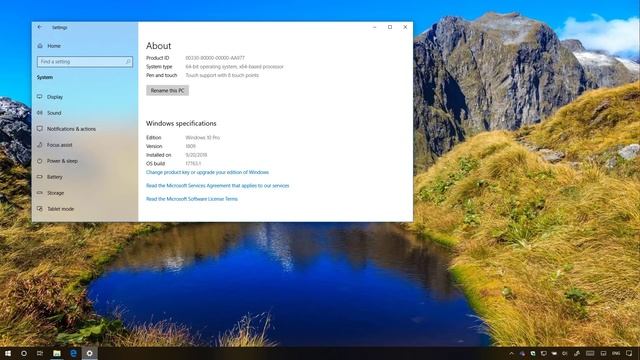Open the Microsoft Software License Terms link
The image size is (640, 360).
click(x=192, y=199)
